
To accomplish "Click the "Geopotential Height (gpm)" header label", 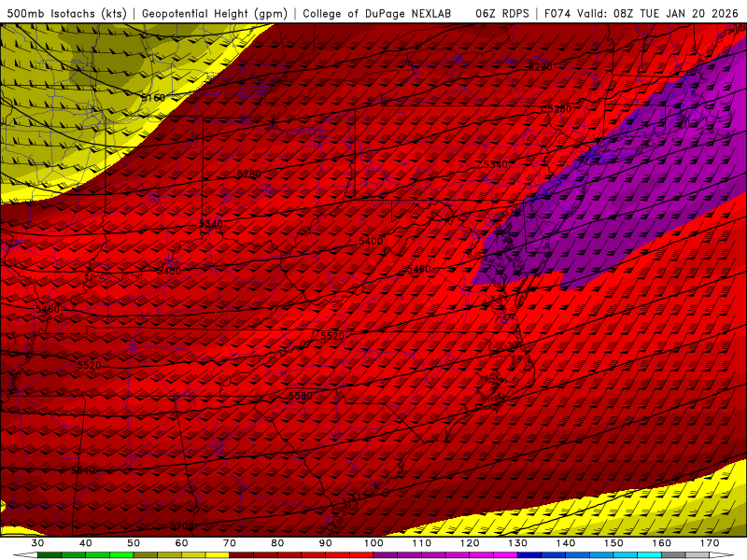I will 215,13.
